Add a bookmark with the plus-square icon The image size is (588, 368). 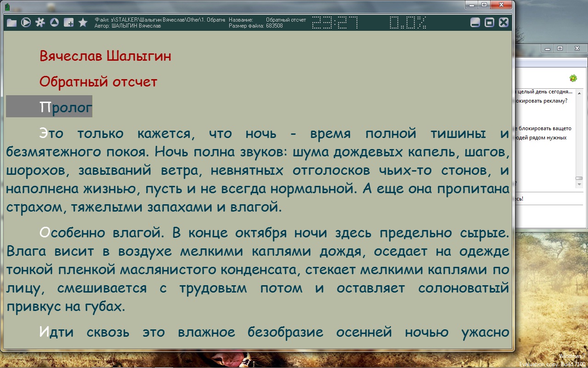68,23
